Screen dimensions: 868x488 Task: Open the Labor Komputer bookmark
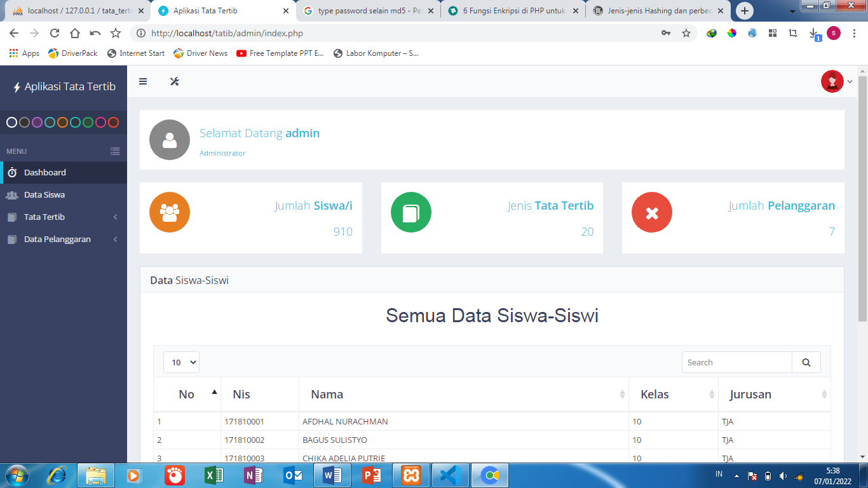point(376,53)
